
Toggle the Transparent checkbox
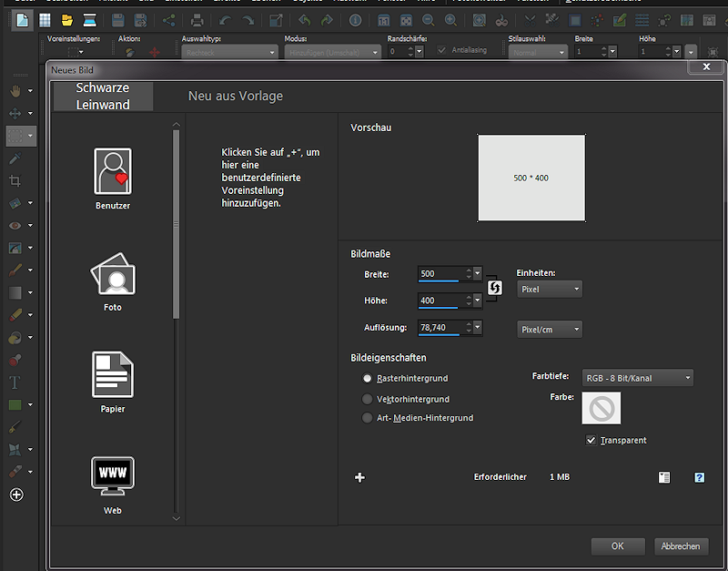coord(591,440)
